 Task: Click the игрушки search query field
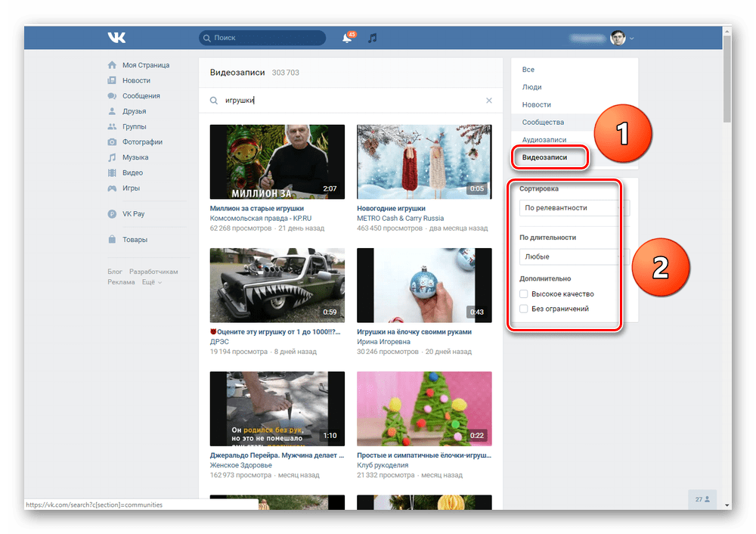(352, 101)
